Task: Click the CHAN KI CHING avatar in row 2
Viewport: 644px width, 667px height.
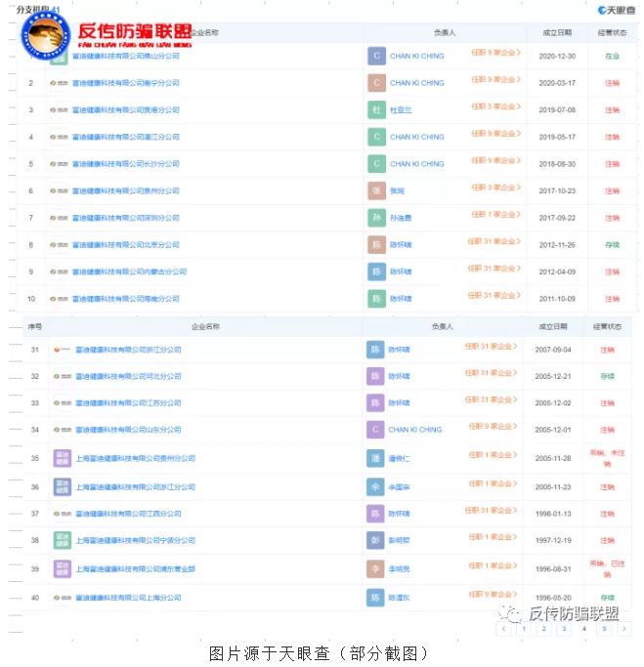Action: tap(376, 83)
